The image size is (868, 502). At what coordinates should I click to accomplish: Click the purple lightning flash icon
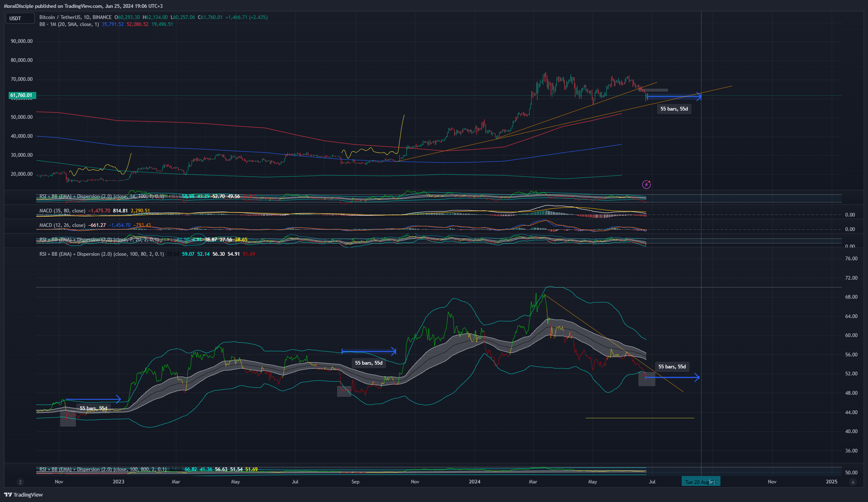tap(646, 184)
